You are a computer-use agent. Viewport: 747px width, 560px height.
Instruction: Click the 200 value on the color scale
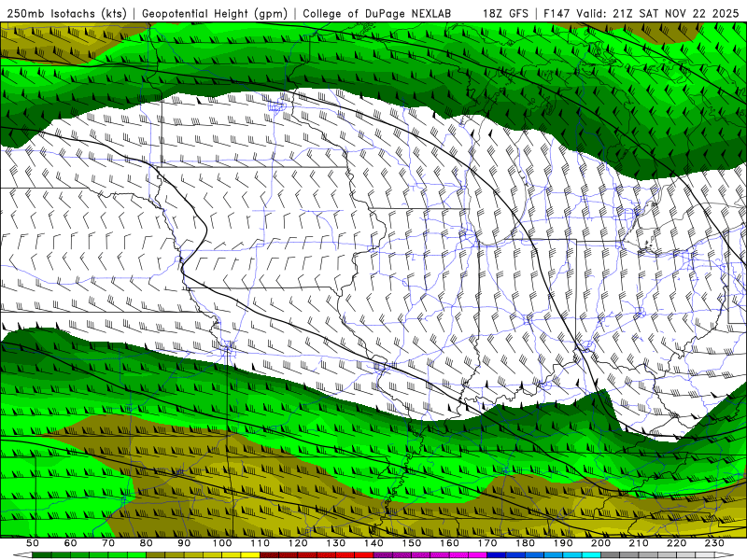point(601,543)
